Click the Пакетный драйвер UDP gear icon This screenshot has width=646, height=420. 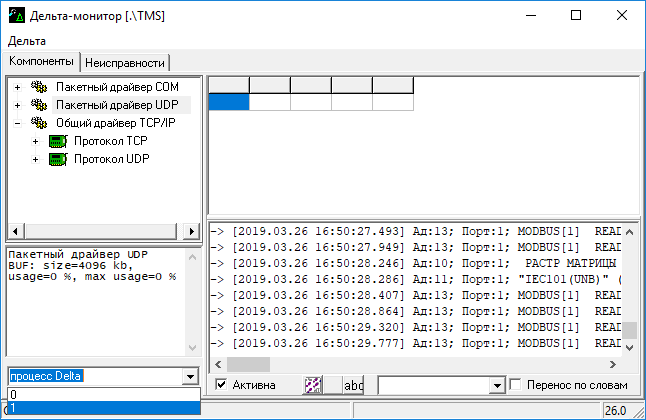tap(39, 105)
